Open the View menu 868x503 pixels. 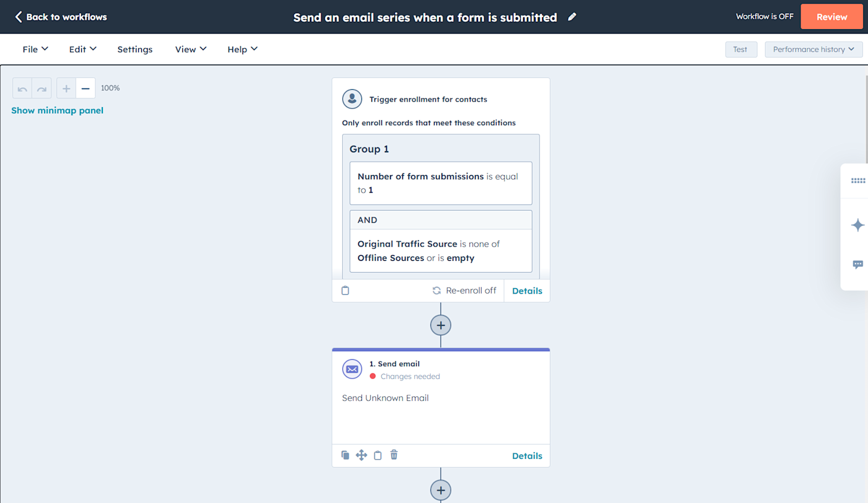(190, 49)
